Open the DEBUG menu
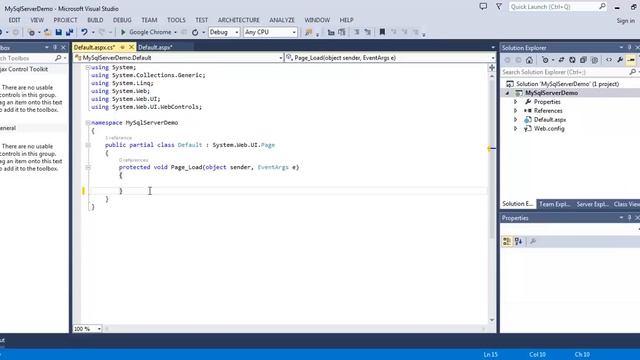Image resolution: width=640 pixels, height=360 pixels. pos(122,20)
